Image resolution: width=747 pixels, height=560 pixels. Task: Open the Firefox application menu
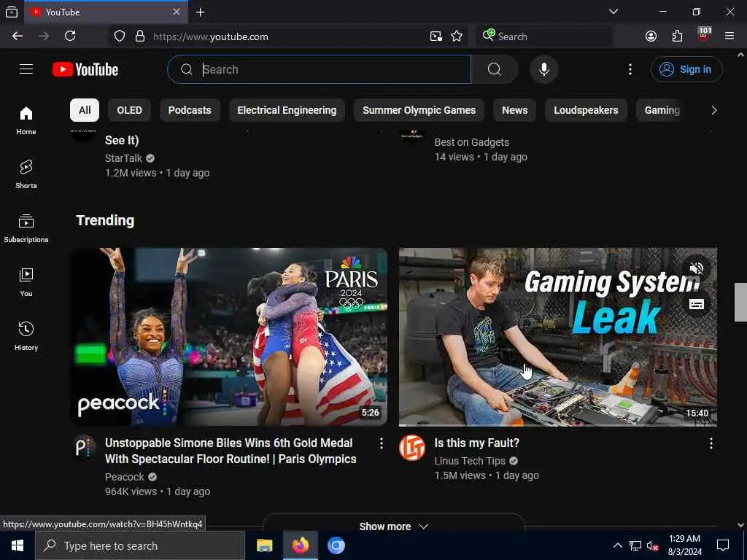click(729, 36)
